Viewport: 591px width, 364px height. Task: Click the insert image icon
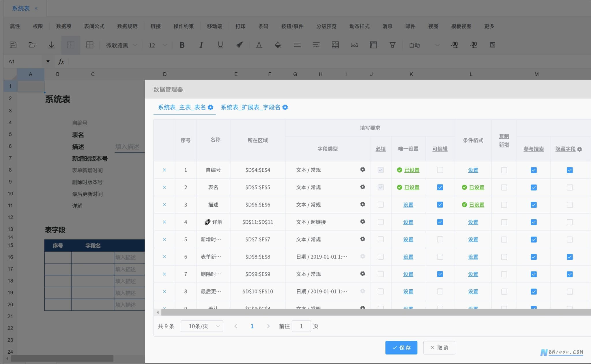[354, 45]
